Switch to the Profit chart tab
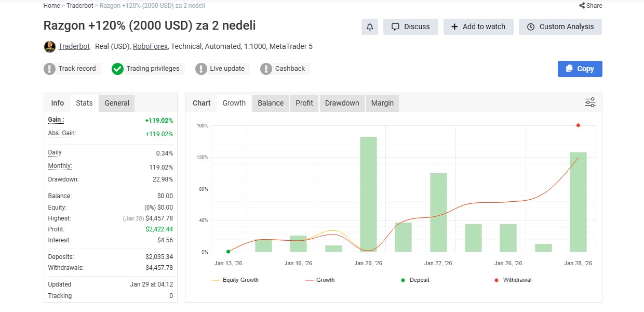The height and width of the screenshot is (312, 644). 304,103
